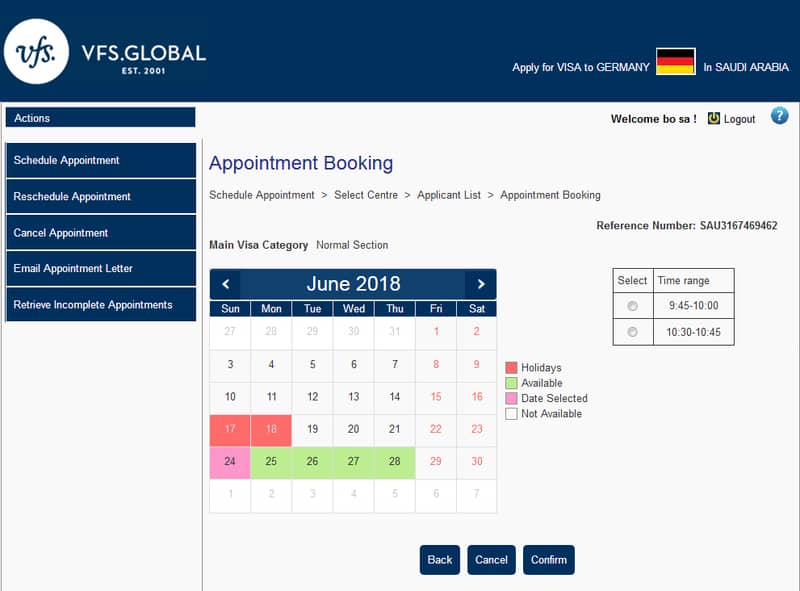
Task: Click Friday date 15
Action: pos(436,397)
